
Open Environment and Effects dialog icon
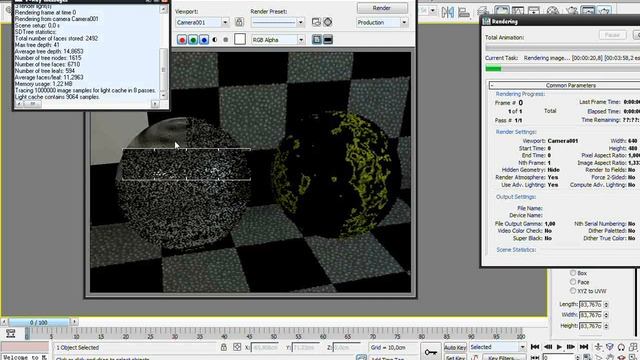[328, 22]
